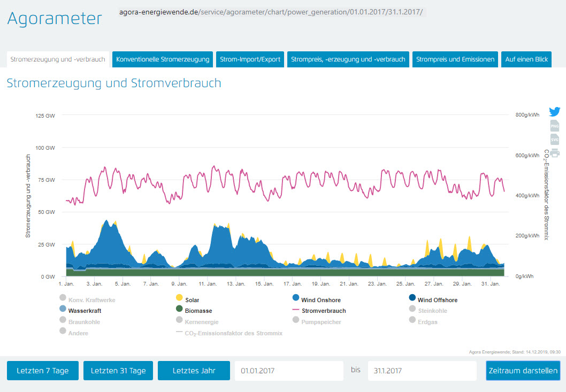Hide the Wind Onshore series
566x392 pixels.
(x=320, y=300)
